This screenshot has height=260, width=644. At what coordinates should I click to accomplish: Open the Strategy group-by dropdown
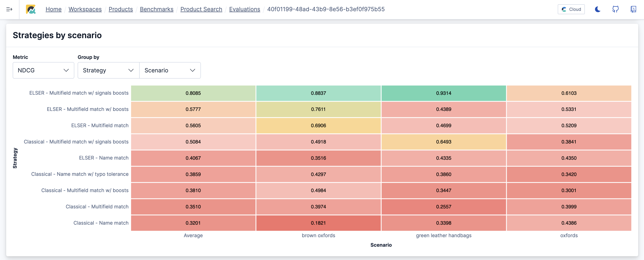click(108, 70)
